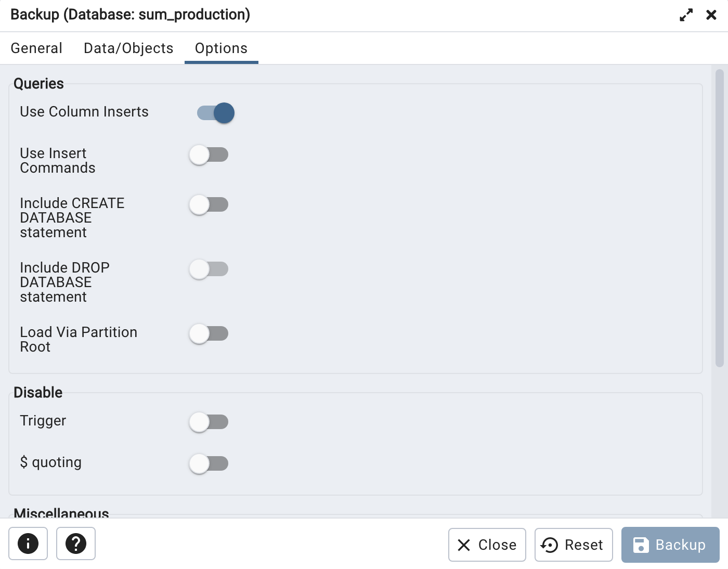
Task: Open help via question mark icon
Action: coord(76,544)
